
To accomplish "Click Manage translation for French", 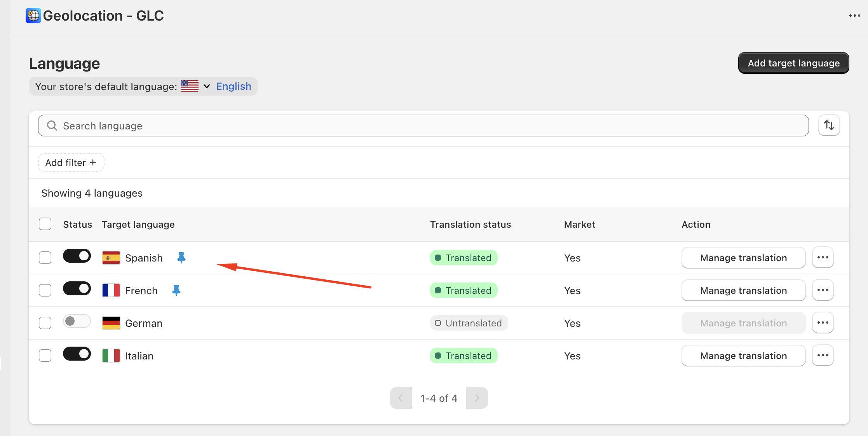I will (x=743, y=290).
